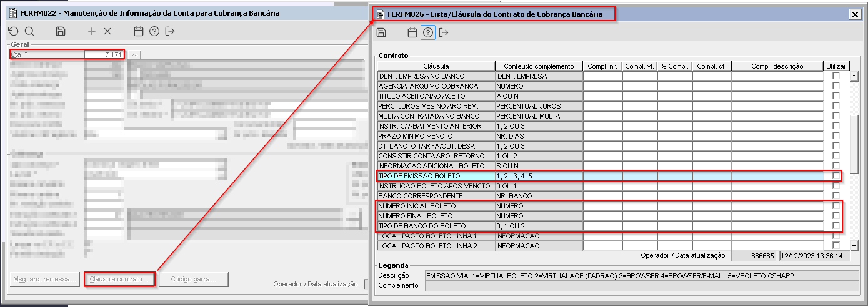Click the Compl. nr. column header
Screen dimensions: 868x307
coord(602,66)
